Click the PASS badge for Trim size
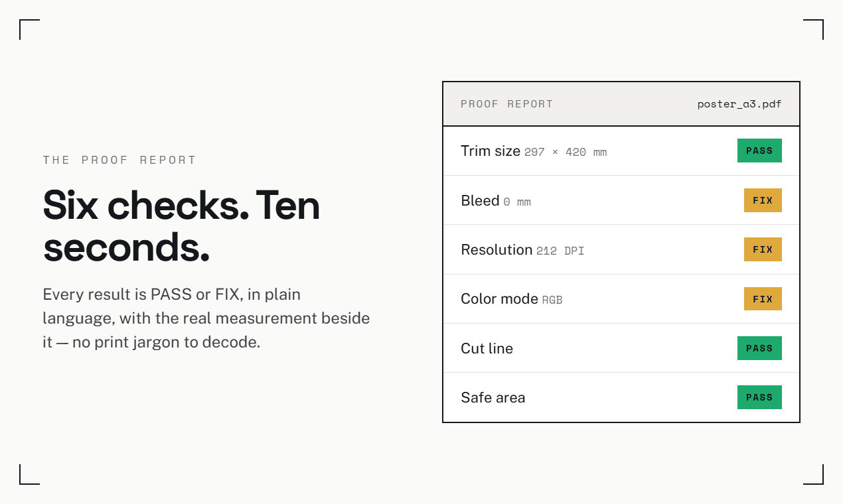This screenshot has height=504, width=843. 759,151
